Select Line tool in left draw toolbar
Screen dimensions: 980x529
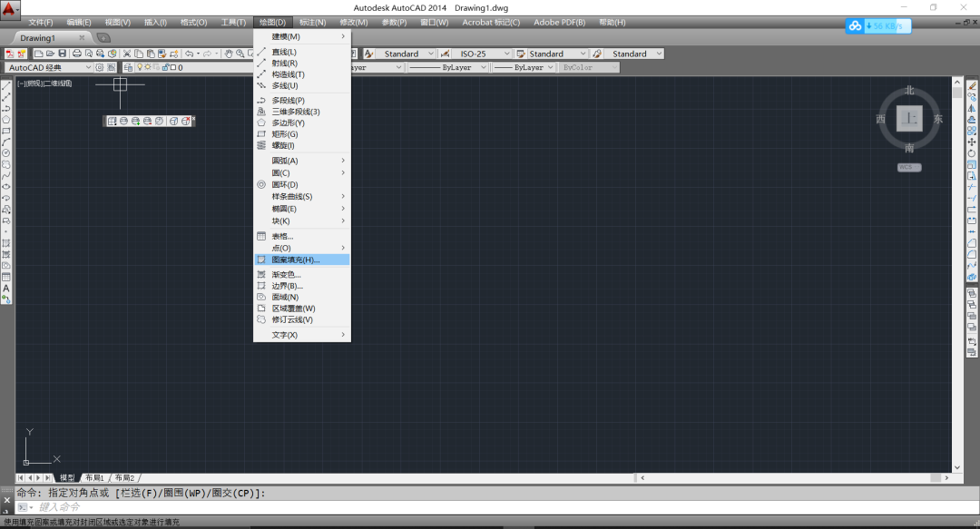(x=6, y=85)
